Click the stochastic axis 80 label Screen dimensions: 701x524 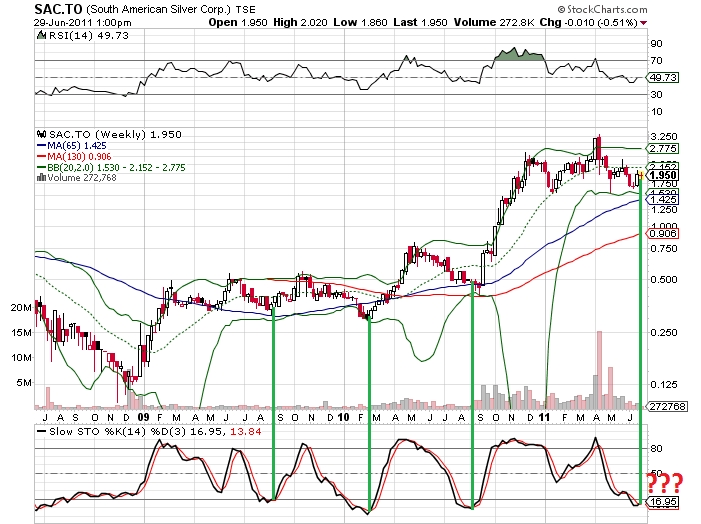point(656,448)
